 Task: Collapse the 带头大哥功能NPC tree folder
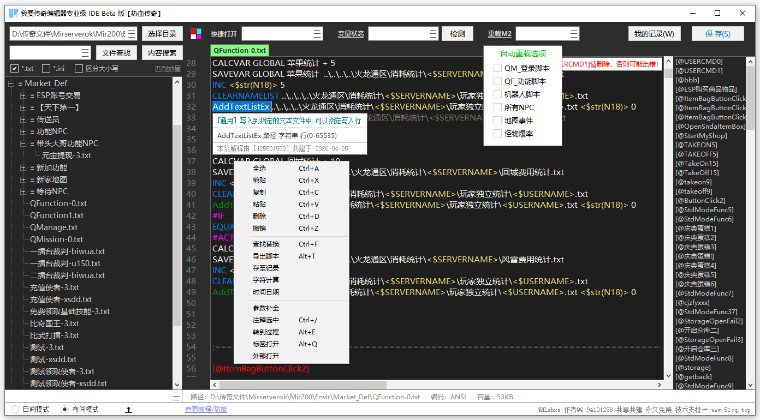coord(22,144)
